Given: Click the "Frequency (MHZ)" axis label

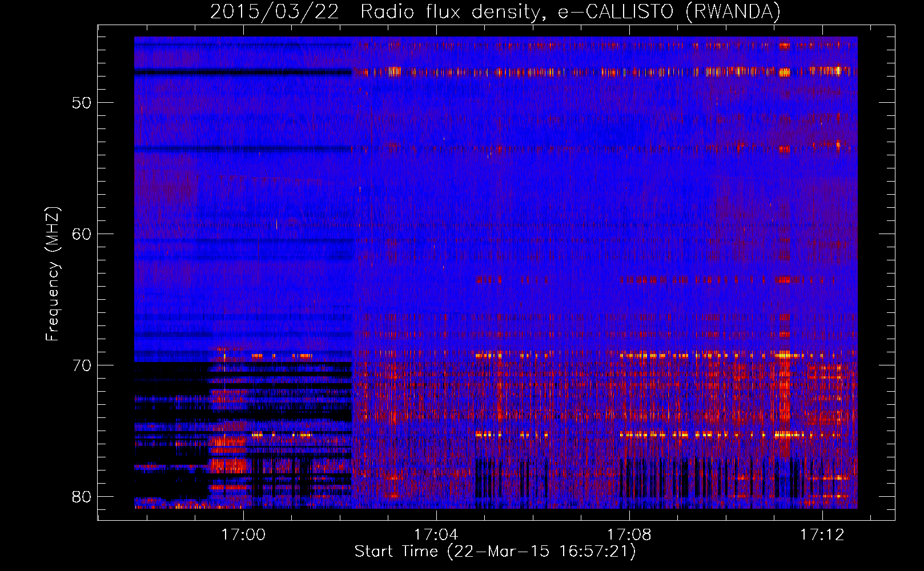Looking at the screenshot, I should [x=53, y=274].
